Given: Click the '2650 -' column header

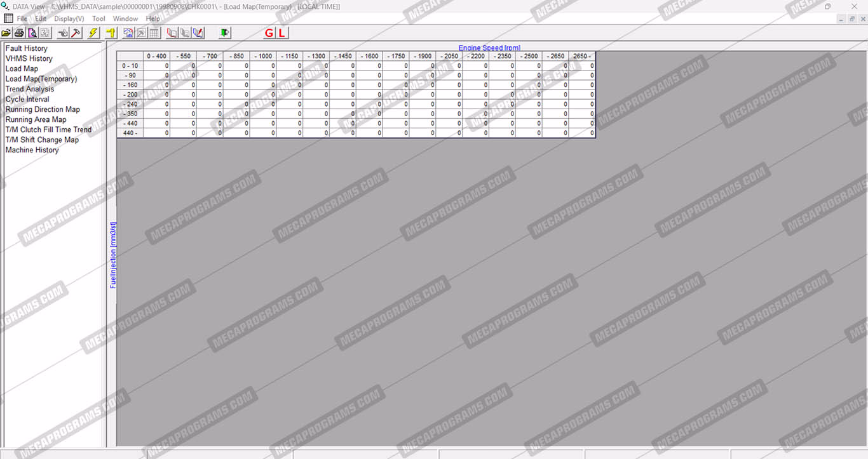Looking at the screenshot, I should (582, 56).
